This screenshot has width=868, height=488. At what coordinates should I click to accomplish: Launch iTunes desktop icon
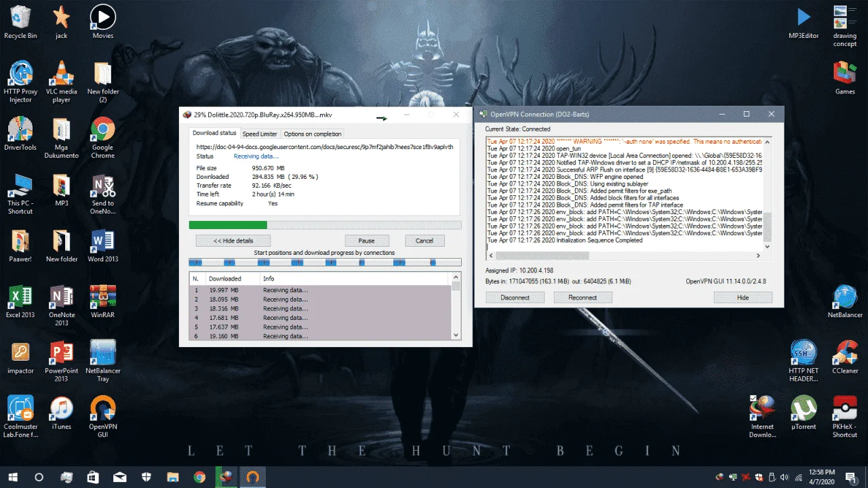[x=62, y=413]
